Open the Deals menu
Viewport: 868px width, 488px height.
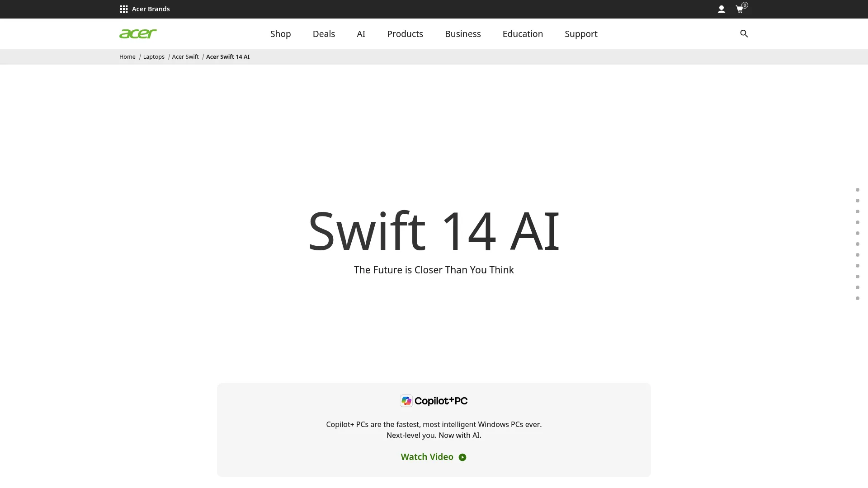(x=324, y=34)
